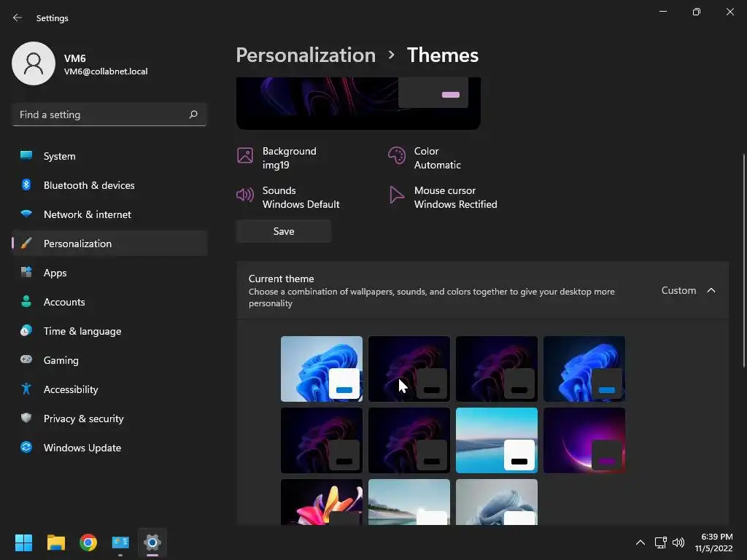Click the Mouse cursor arrow icon
The image size is (747, 560).
coord(396,195)
